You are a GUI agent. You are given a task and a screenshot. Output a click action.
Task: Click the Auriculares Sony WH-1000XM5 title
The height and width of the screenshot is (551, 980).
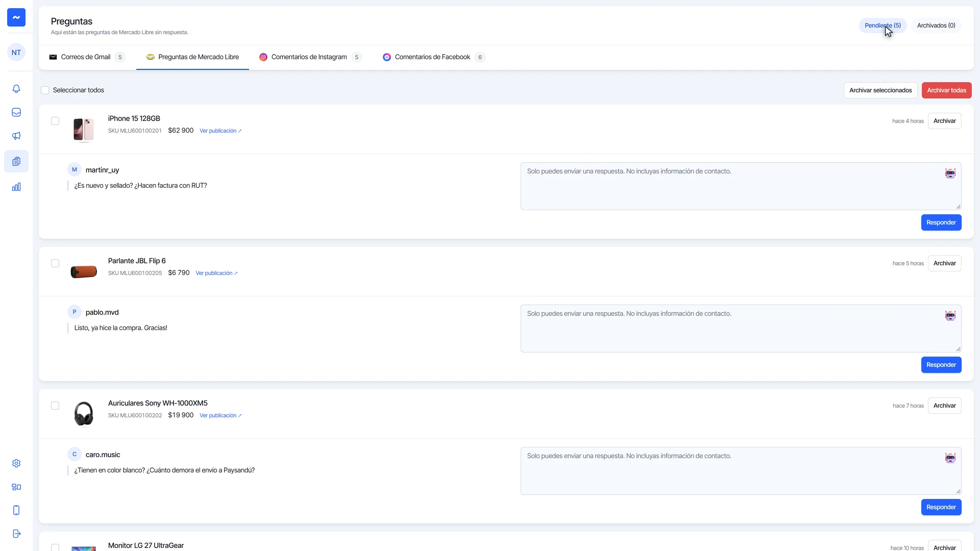158,403
